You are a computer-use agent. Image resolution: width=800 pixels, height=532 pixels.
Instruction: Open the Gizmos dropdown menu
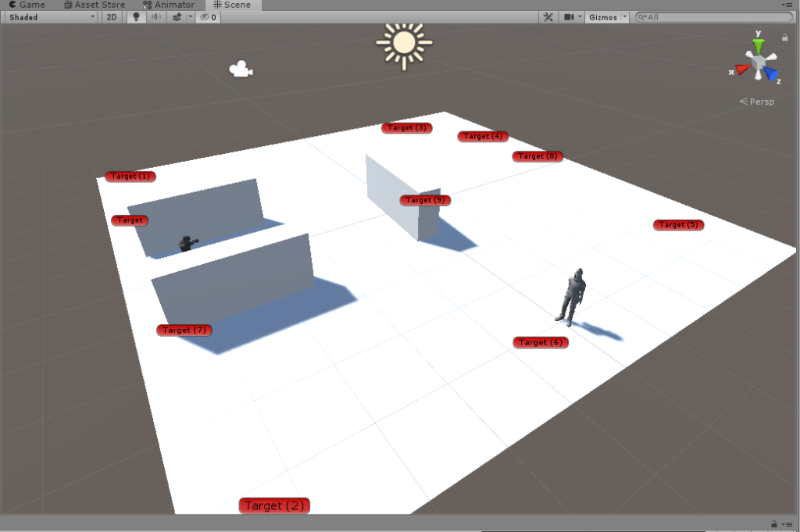point(607,17)
